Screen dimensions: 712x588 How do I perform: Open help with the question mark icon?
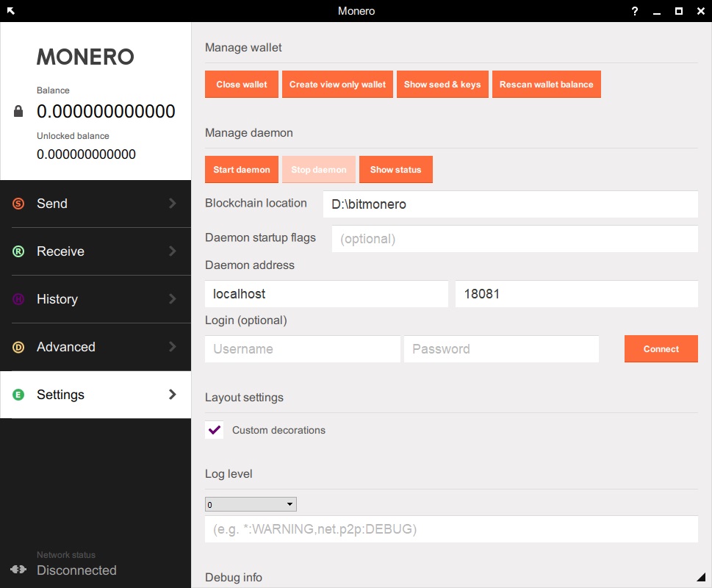point(635,11)
